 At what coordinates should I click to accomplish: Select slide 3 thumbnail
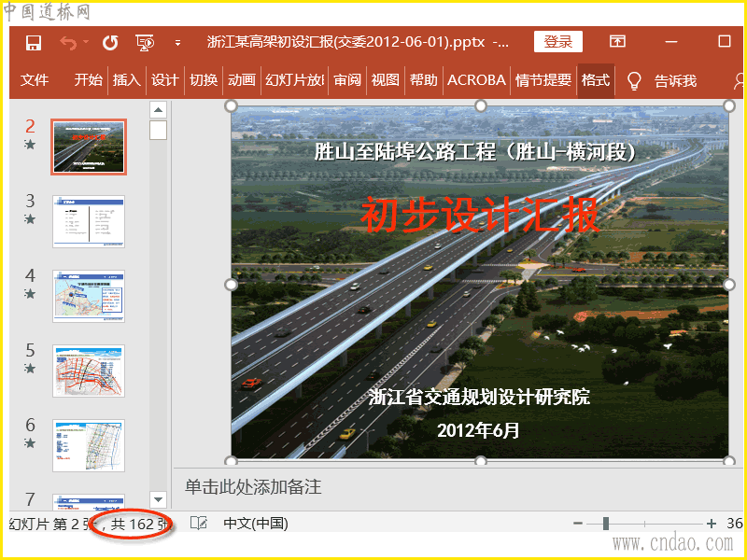(x=89, y=221)
